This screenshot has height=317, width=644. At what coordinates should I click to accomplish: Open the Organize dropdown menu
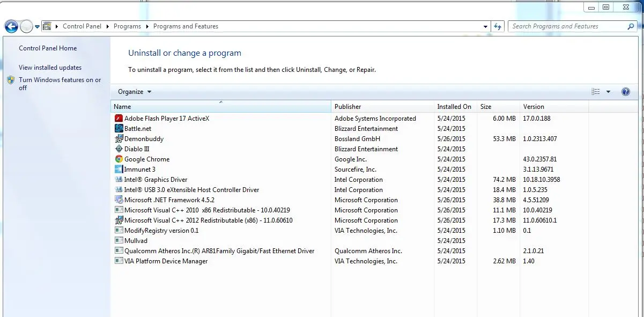coord(135,92)
